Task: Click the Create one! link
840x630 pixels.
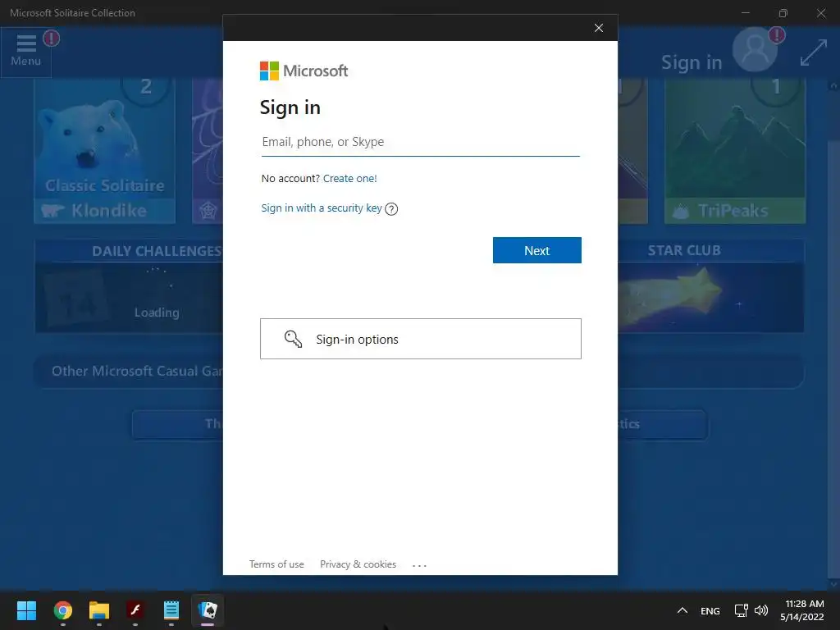Action: (x=349, y=178)
